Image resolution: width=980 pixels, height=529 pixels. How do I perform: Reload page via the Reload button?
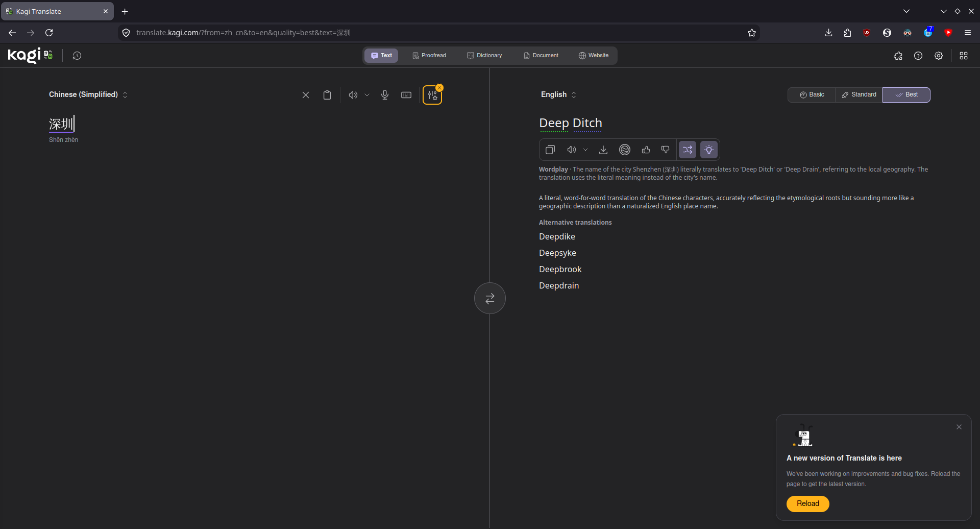point(808,504)
